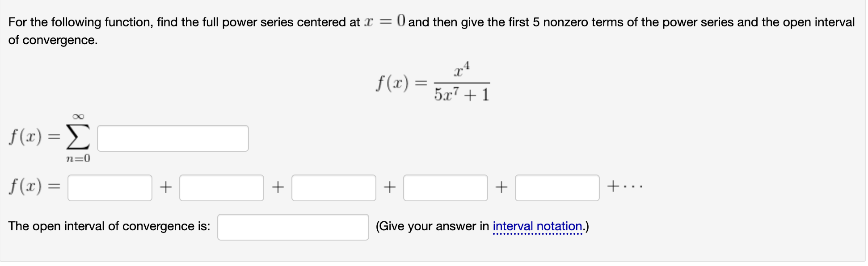Select the first nonzero term input box
Image resolution: width=868 pixels, height=266 pixels.
(110, 188)
